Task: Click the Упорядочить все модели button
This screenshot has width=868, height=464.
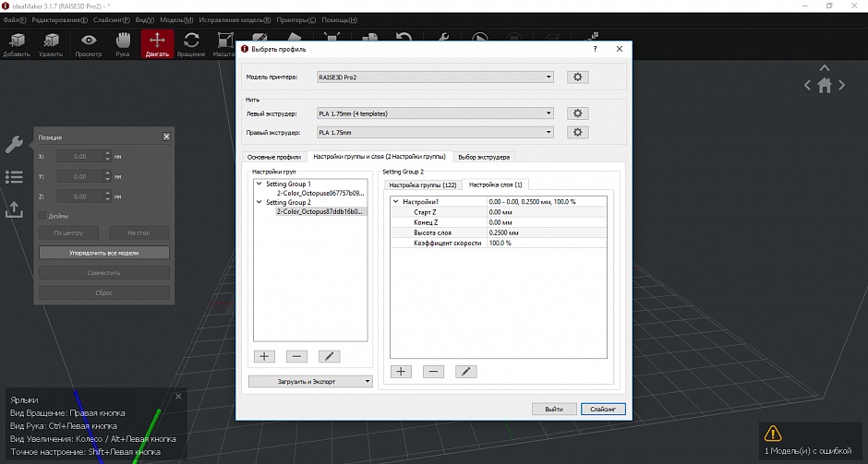Action: tap(103, 253)
